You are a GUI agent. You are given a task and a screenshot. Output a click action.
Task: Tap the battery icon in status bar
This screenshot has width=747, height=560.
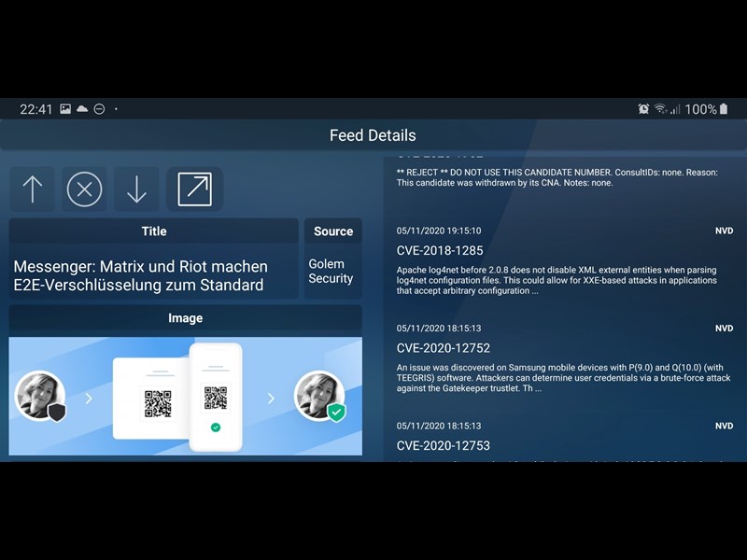coord(724,109)
